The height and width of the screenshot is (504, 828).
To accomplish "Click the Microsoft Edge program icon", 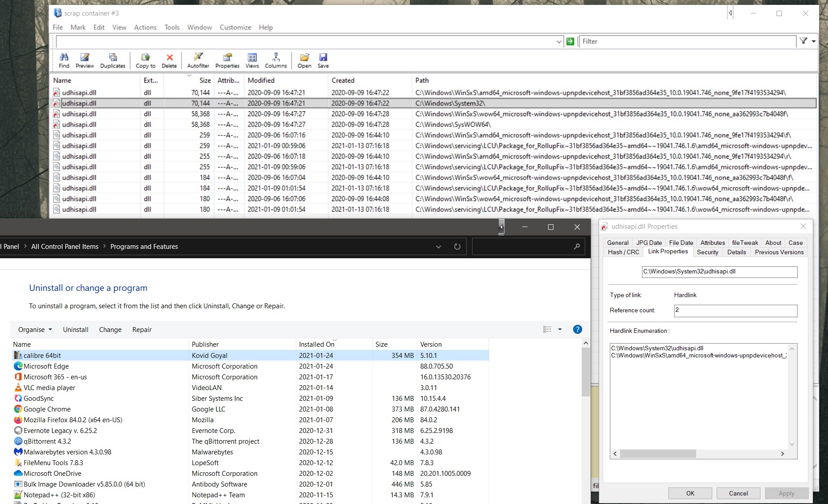I will (x=18, y=366).
